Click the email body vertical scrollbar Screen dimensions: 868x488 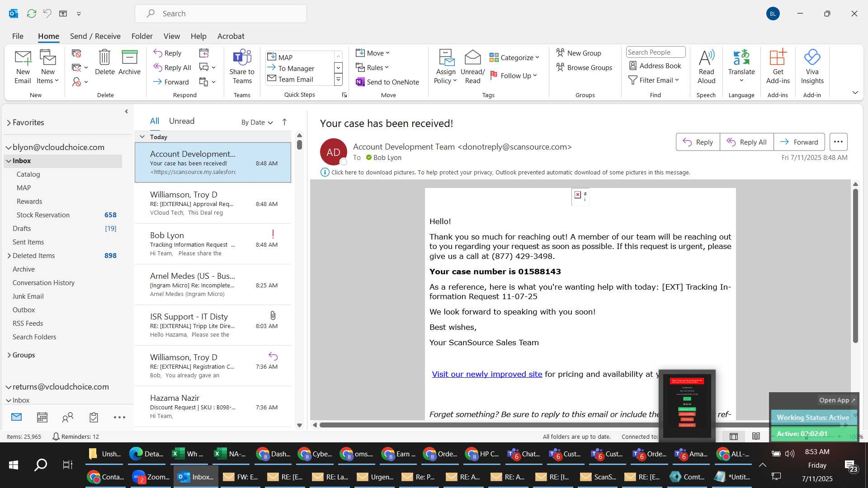855,266
